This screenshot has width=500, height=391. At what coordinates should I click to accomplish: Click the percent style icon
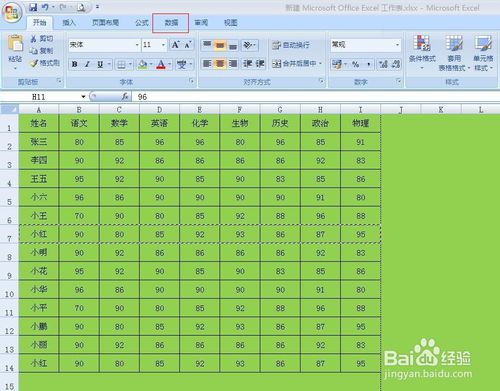pyautogui.click(x=356, y=64)
